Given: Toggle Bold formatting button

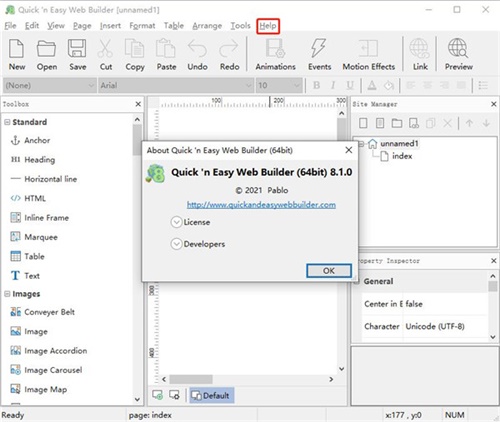Looking at the screenshot, I should 316,86.
